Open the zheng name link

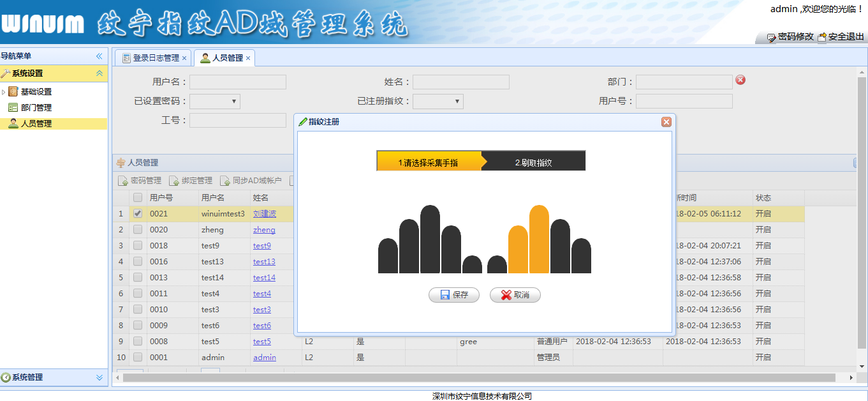(x=264, y=230)
